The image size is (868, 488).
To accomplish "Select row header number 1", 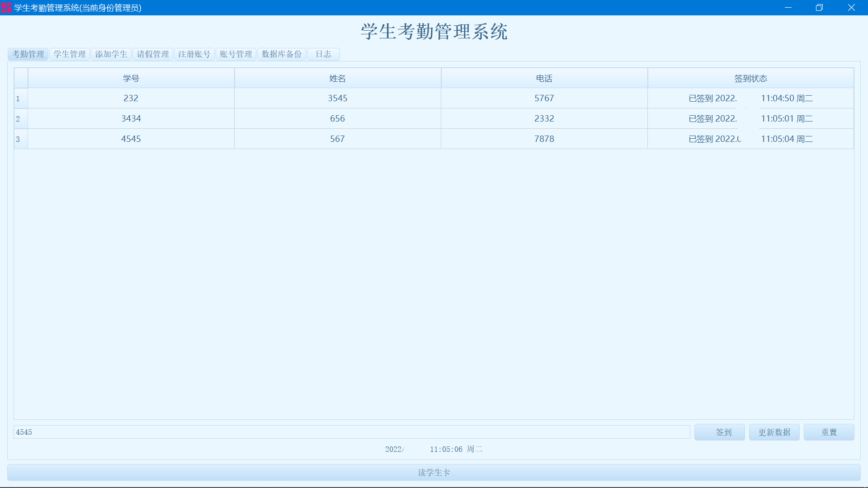I will tap(21, 99).
